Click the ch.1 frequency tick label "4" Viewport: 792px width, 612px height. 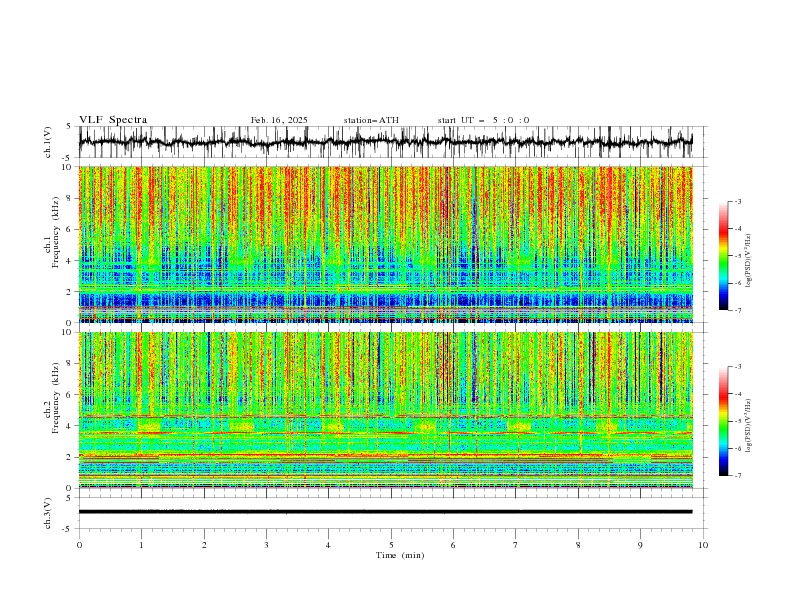pyautogui.click(x=70, y=261)
